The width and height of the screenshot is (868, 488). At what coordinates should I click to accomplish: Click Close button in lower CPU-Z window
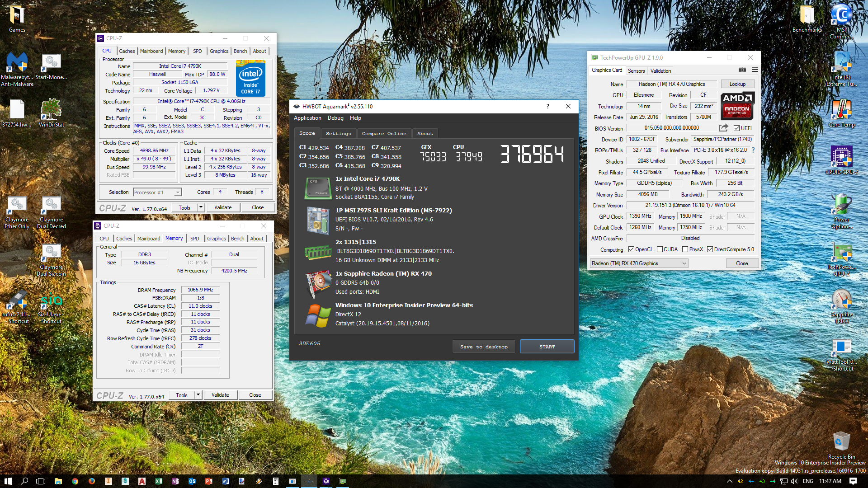click(255, 395)
